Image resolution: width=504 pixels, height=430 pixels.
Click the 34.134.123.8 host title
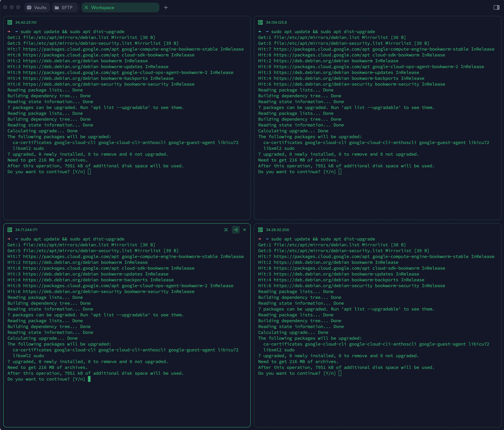point(276,23)
